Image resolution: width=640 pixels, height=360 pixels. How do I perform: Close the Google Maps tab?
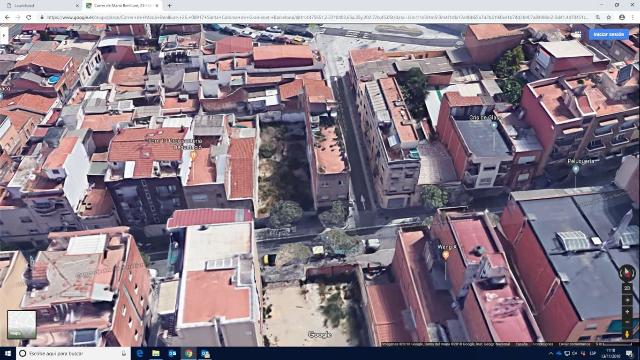pos(157,6)
